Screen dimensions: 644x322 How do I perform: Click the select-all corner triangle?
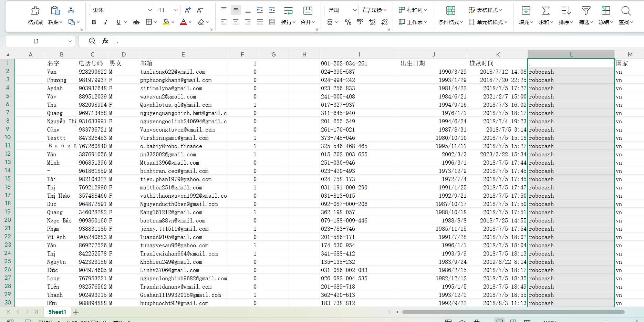point(8,54)
